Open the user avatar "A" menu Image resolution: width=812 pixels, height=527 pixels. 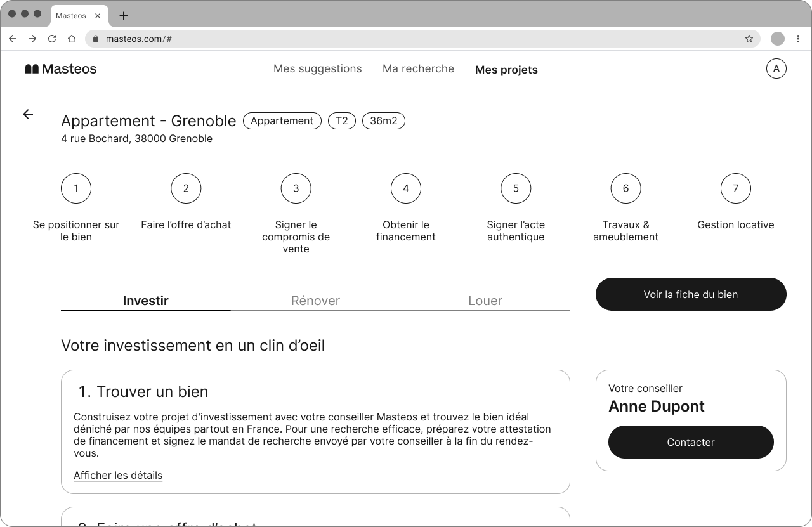[776, 69]
